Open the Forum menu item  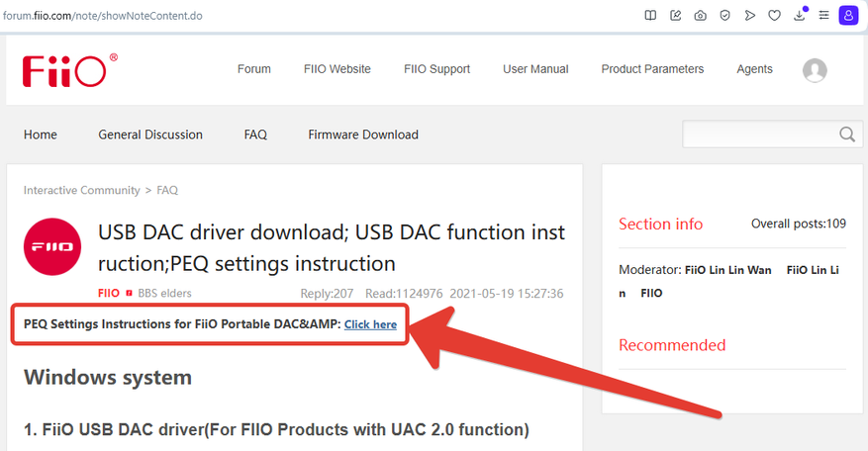(x=254, y=69)
